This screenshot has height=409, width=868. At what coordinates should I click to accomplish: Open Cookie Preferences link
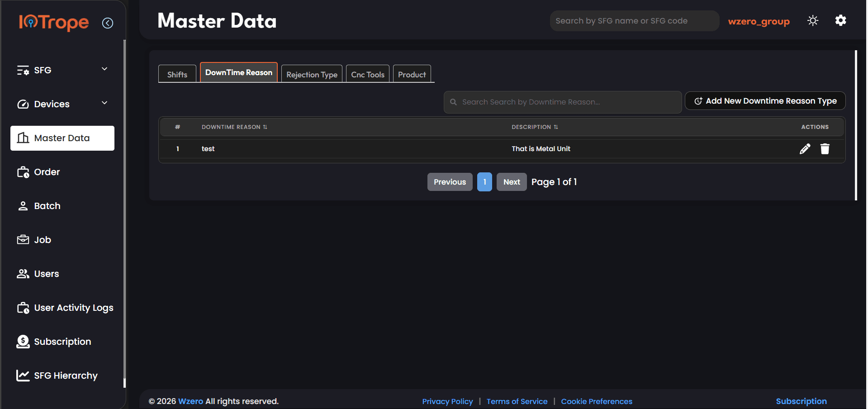click(x=597, y=401)
